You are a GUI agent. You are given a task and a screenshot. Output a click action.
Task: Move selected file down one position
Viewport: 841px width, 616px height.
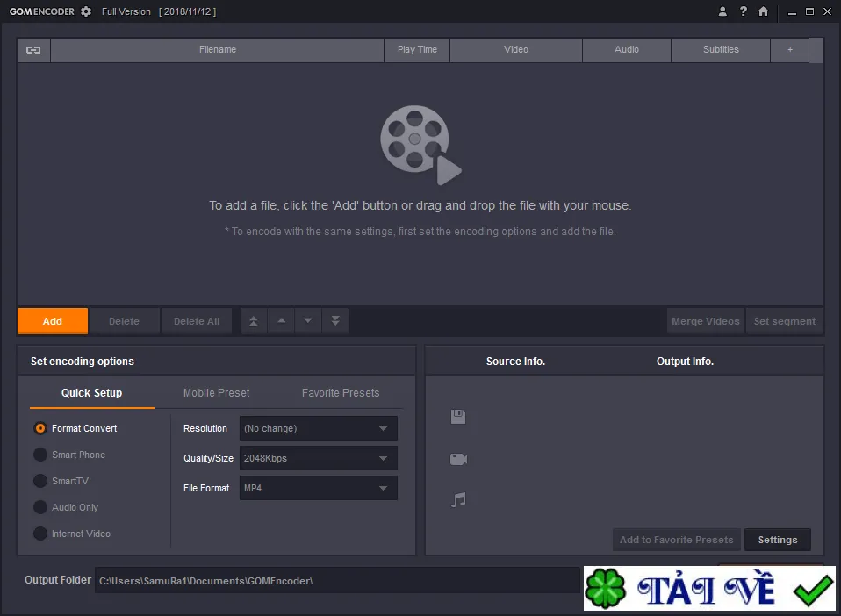[x=308, y=321]
